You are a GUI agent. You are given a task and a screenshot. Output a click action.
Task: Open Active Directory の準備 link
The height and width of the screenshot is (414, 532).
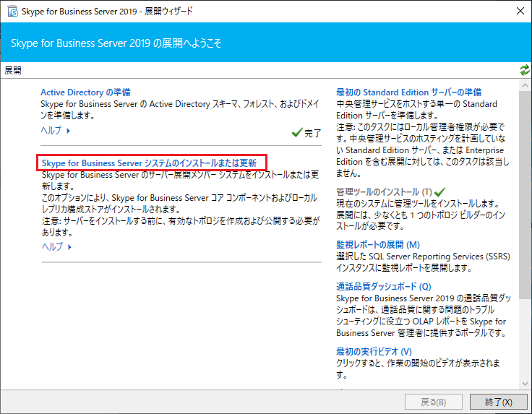[x=85, y=92]
